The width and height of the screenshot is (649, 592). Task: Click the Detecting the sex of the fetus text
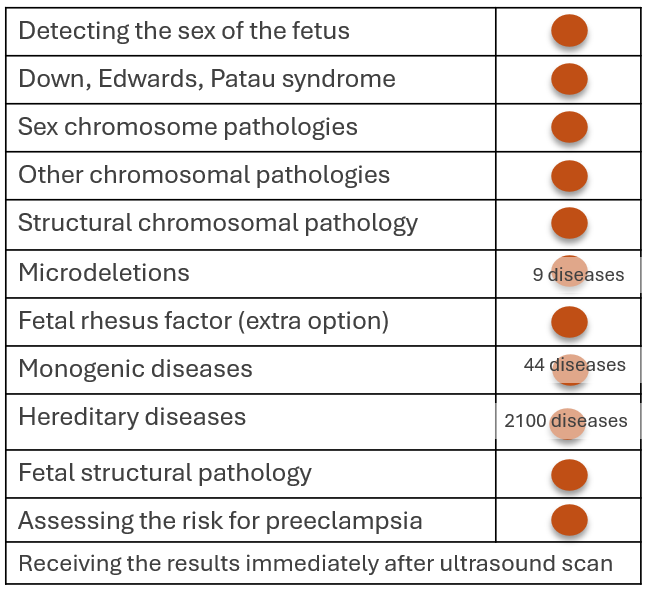(x=184, y=30)
